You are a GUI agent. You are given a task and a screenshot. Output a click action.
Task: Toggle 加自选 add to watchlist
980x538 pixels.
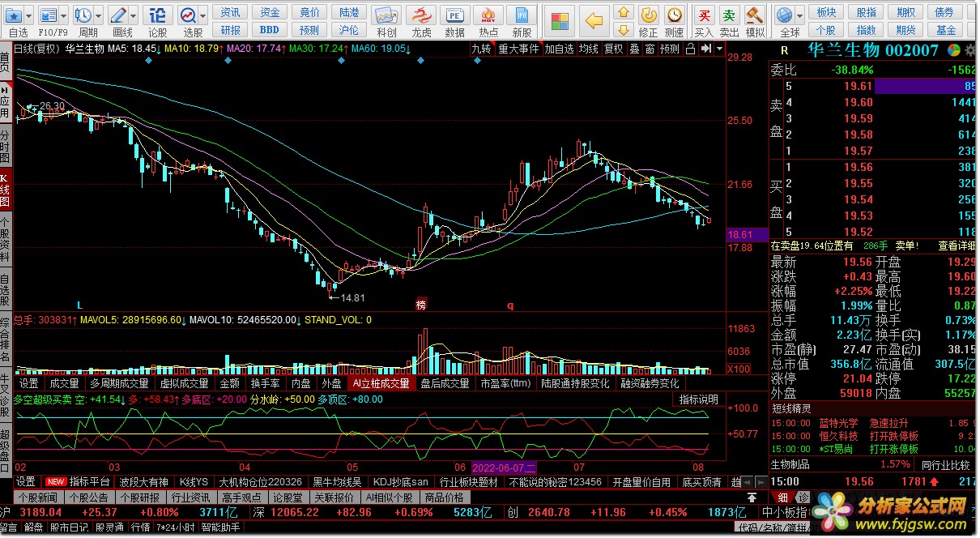coord(559,49)
